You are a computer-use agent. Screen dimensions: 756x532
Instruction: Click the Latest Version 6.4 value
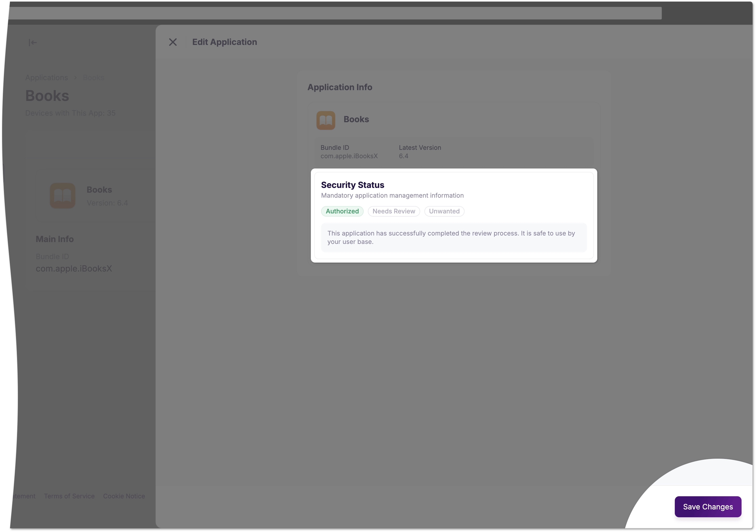[403, 156]
